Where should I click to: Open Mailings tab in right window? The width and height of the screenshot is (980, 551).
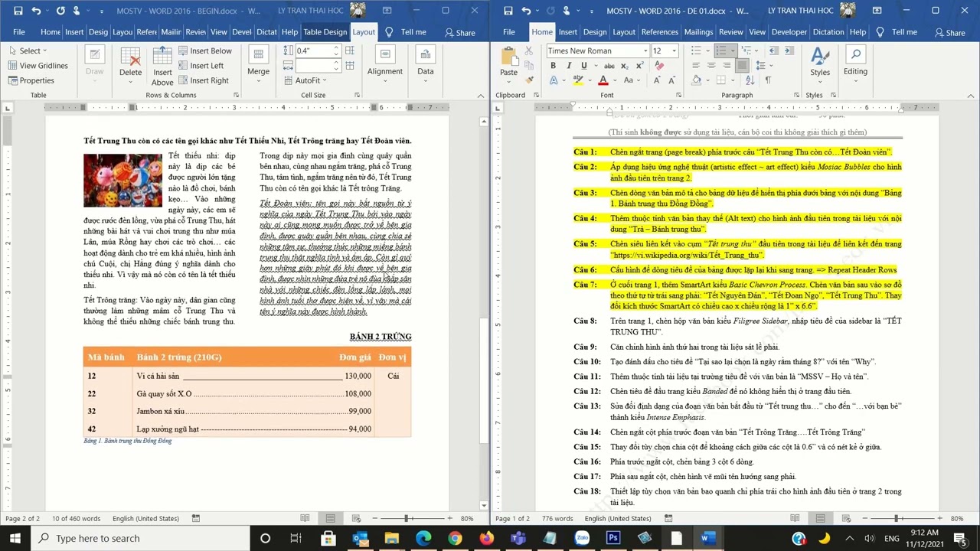tap(698, 32)
